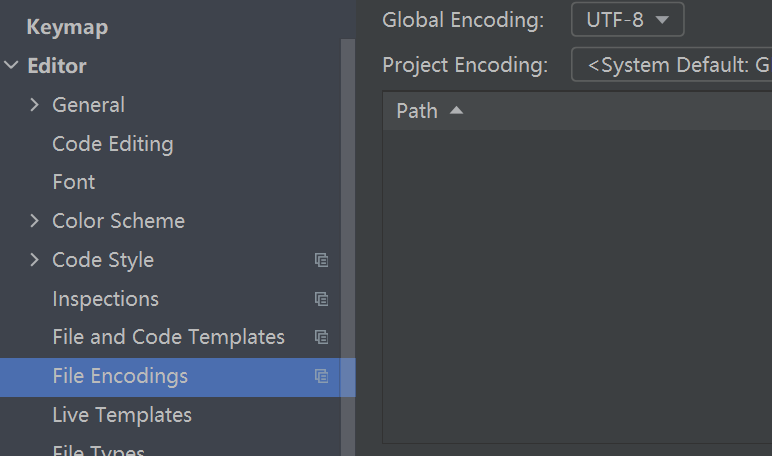Click project-level icon beside File and Code Templates
The height and width of the screenshot is (456, 772).
point(321,337)
